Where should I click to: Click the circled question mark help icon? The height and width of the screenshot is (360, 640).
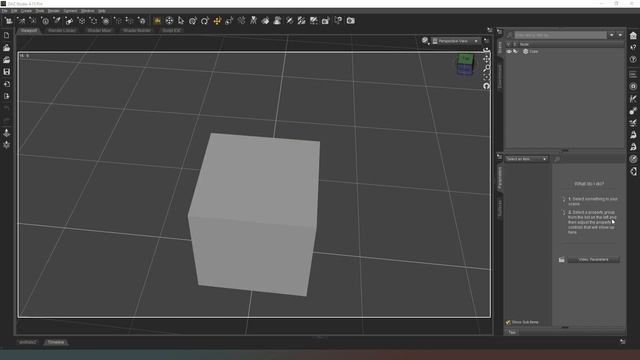click(633, 60)
